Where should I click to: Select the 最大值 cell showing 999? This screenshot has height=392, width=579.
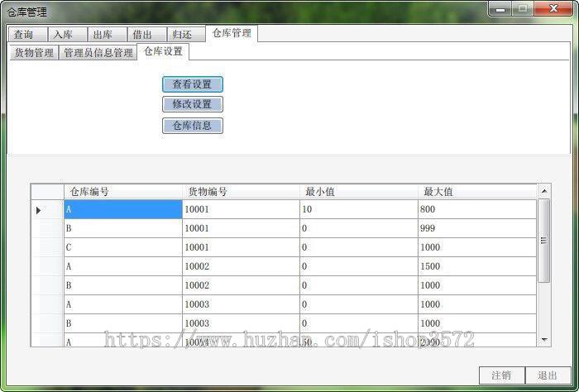(477, 228)
